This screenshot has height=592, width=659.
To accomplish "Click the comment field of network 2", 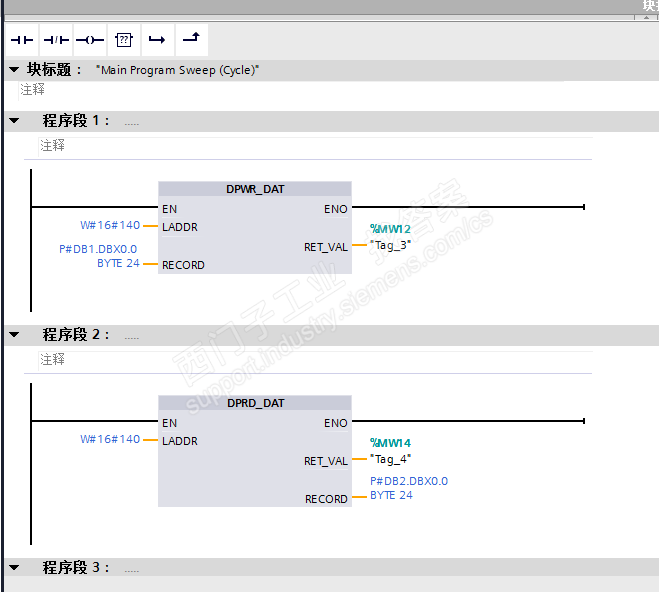I will point(315,360).
